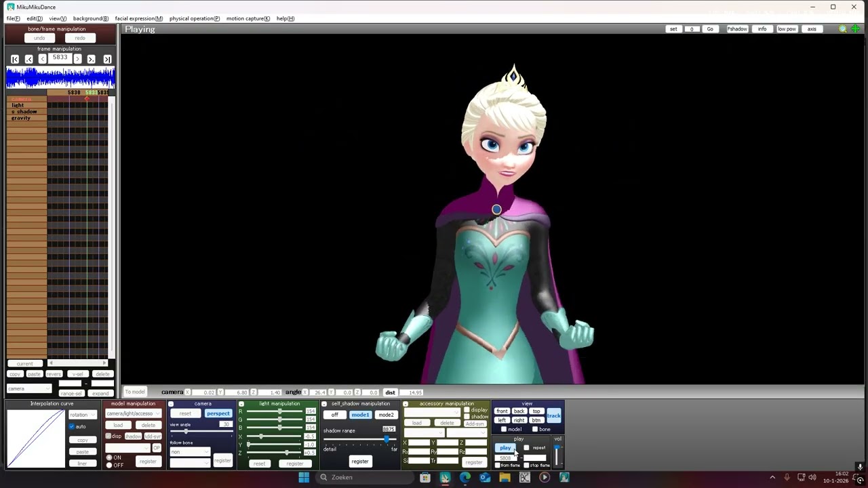Select the ON radio button

click(109, 457)
